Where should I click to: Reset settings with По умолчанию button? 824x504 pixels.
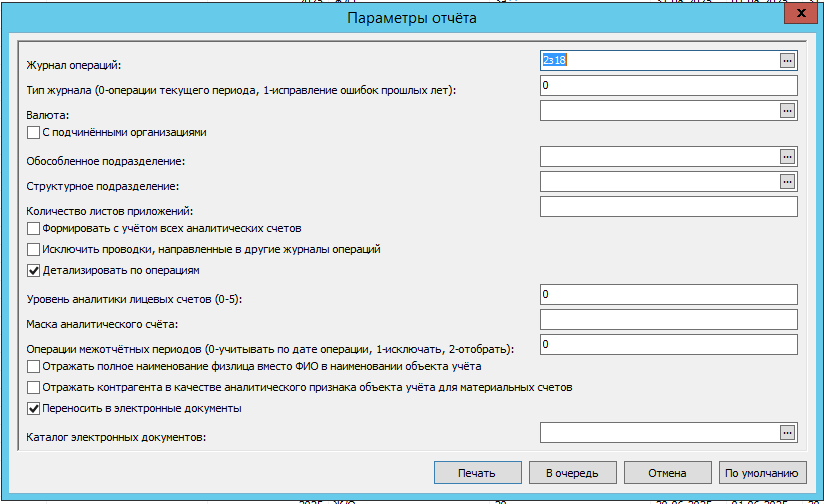point(760,472)
